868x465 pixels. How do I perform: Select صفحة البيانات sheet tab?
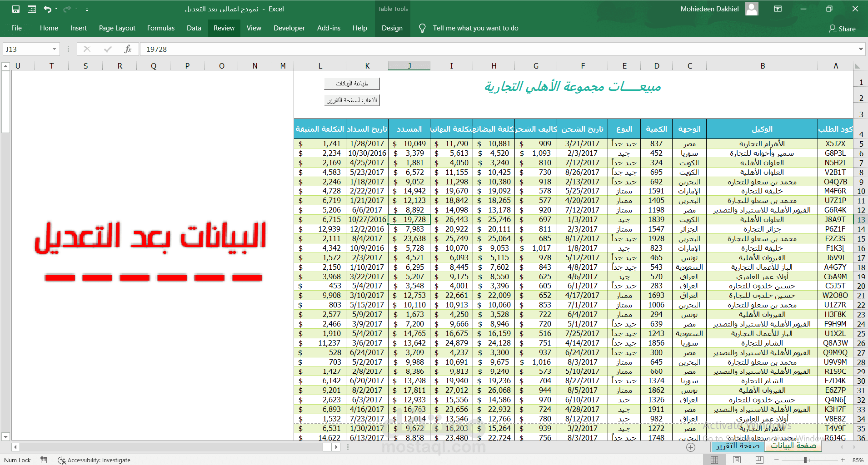pos(793,446)
